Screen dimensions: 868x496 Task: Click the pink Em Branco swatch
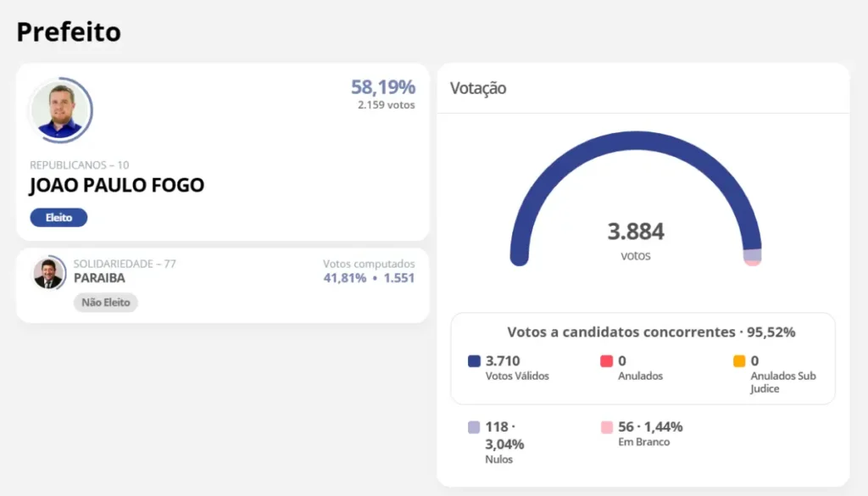pyautogui.click(x=607, y=427)
